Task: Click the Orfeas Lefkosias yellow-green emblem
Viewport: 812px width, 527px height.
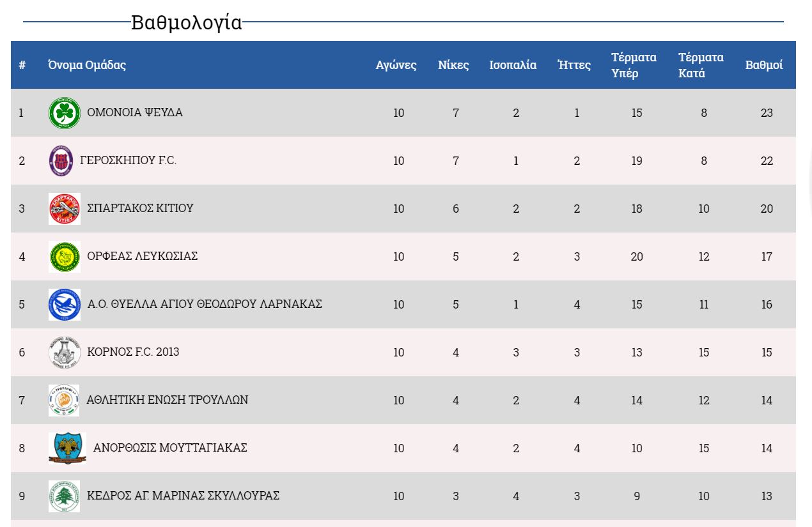Action: tap(65, 257)
